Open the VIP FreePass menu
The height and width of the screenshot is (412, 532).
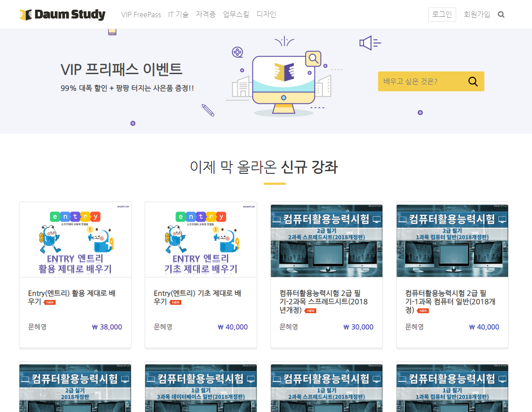141,14
